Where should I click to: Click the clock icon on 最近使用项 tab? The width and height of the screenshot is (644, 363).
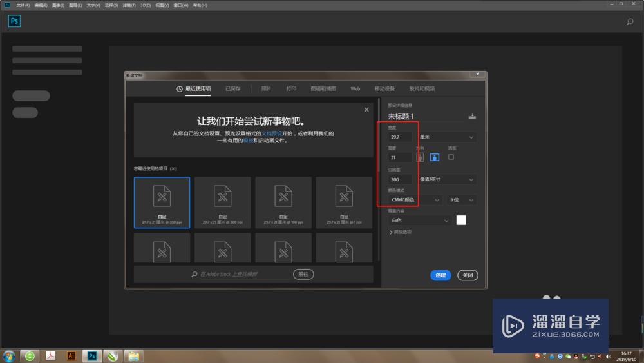click(x=180, y=89)
